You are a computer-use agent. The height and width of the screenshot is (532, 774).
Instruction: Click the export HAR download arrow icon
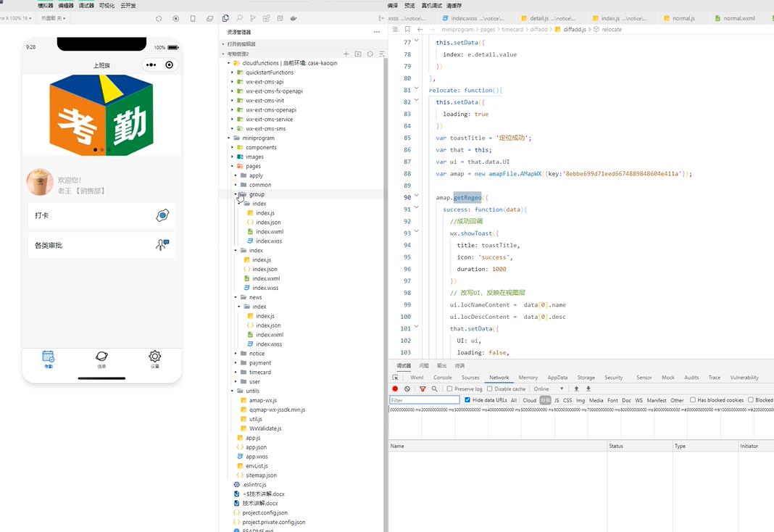(588, 389)
